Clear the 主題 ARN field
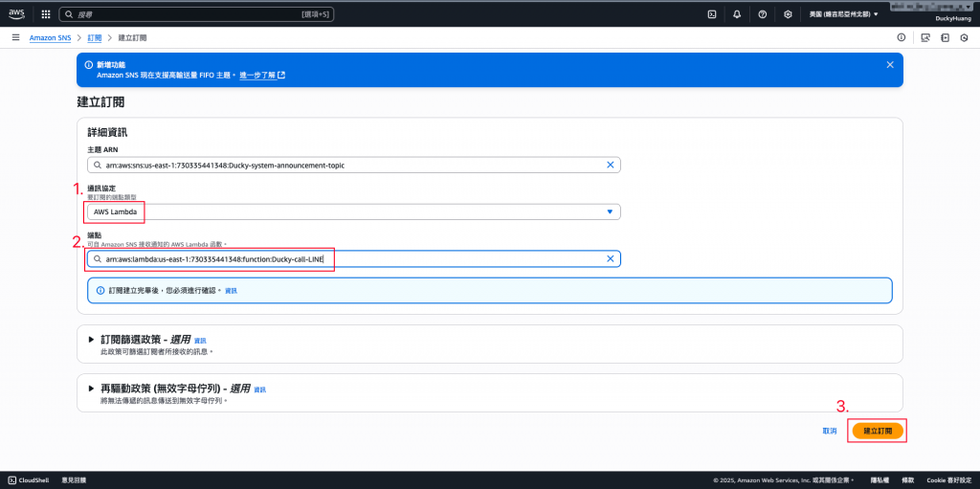Screen dimensions: 980x489 pyautogui.click(x=611, y=166)
